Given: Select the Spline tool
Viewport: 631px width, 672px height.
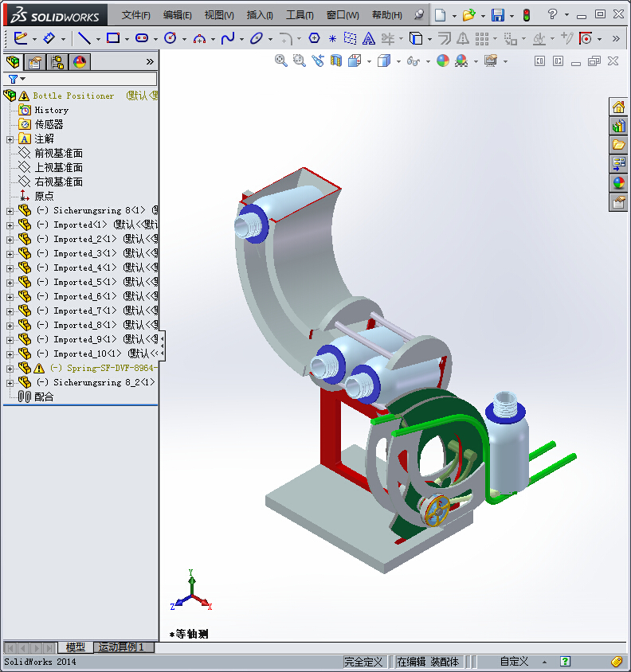Looking at the screenshot, I should 228,38.
